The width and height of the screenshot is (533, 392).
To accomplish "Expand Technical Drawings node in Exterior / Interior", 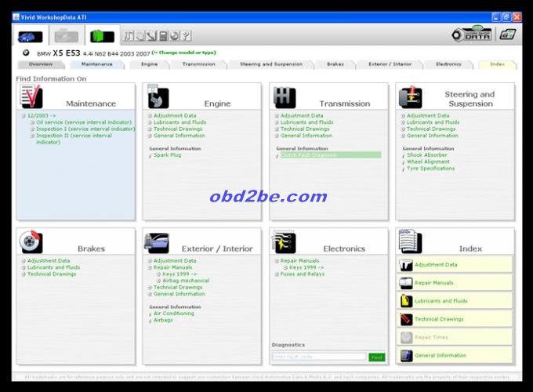I will pyautogui.click(x=150, y=288).
